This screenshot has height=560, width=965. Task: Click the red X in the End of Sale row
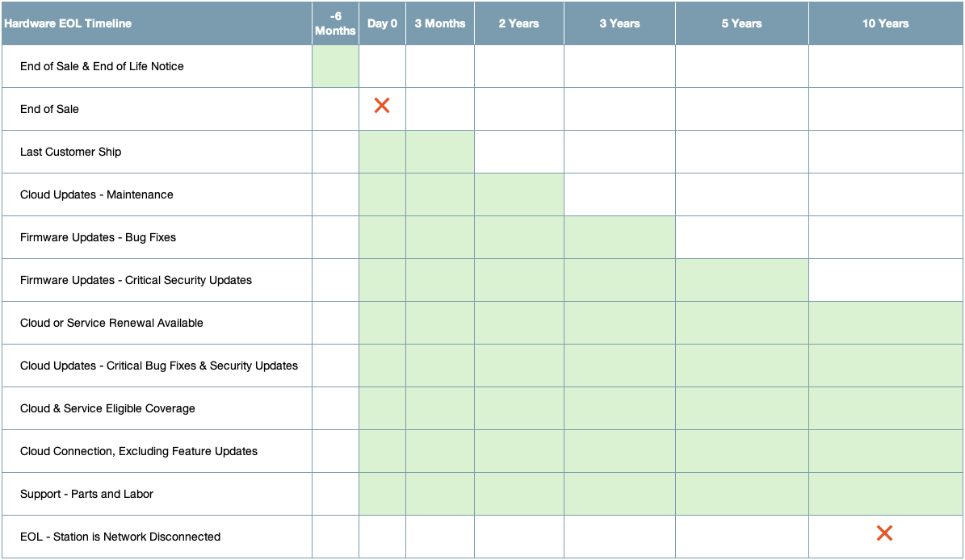point(382,106)
